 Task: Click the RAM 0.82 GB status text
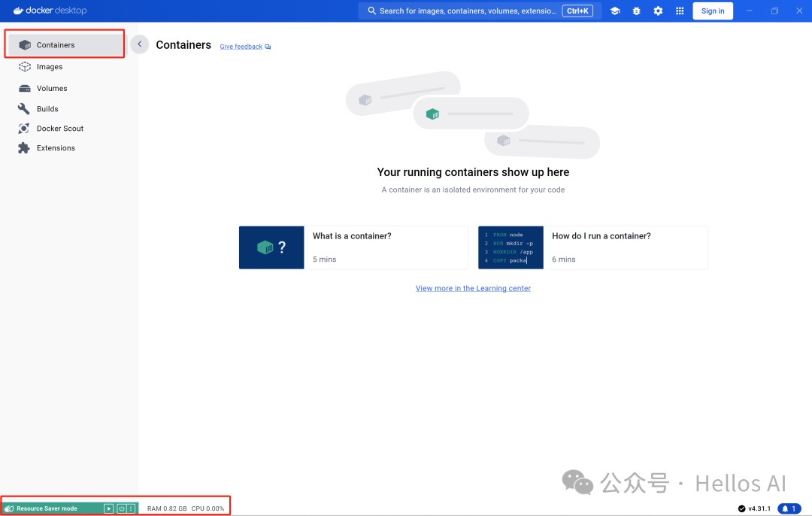(x=167, y=508)
